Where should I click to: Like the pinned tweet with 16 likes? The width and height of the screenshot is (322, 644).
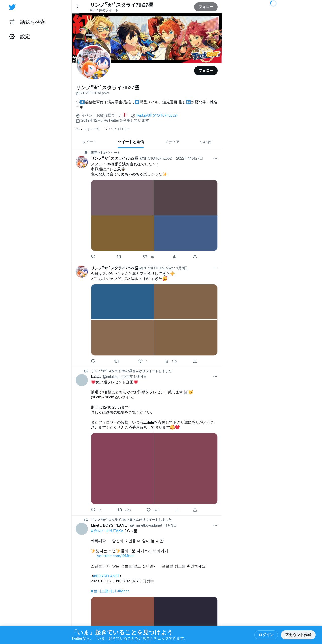tap(145, 257)
